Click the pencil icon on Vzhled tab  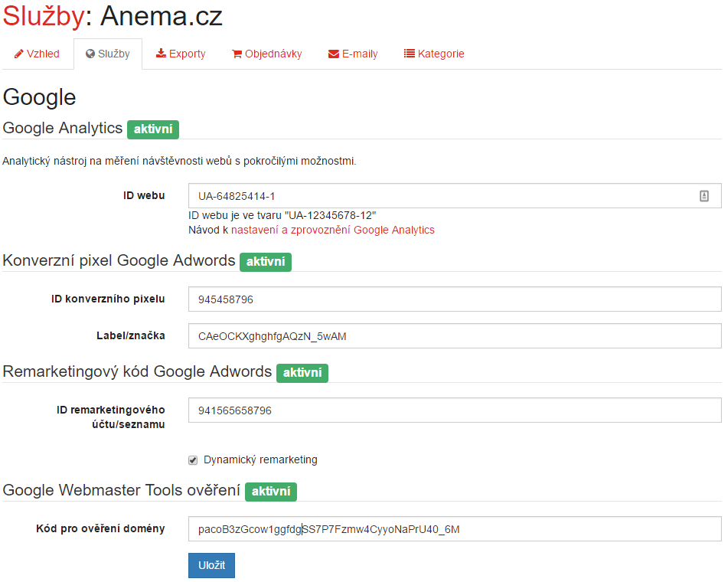click(18, 54)
